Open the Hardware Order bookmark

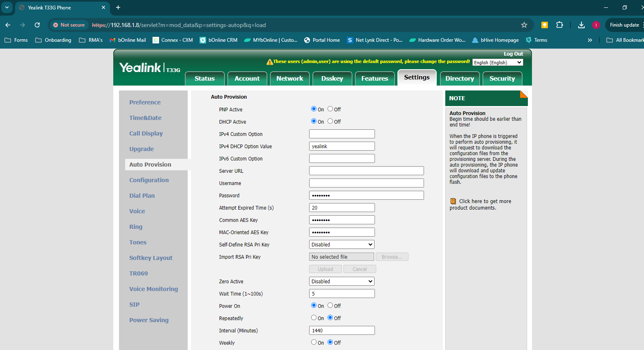438,40
